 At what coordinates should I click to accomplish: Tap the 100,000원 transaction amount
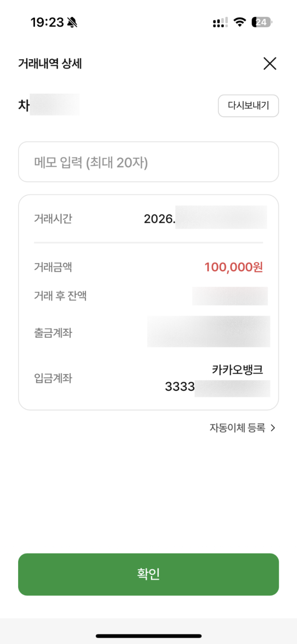[x=233, y=267]
